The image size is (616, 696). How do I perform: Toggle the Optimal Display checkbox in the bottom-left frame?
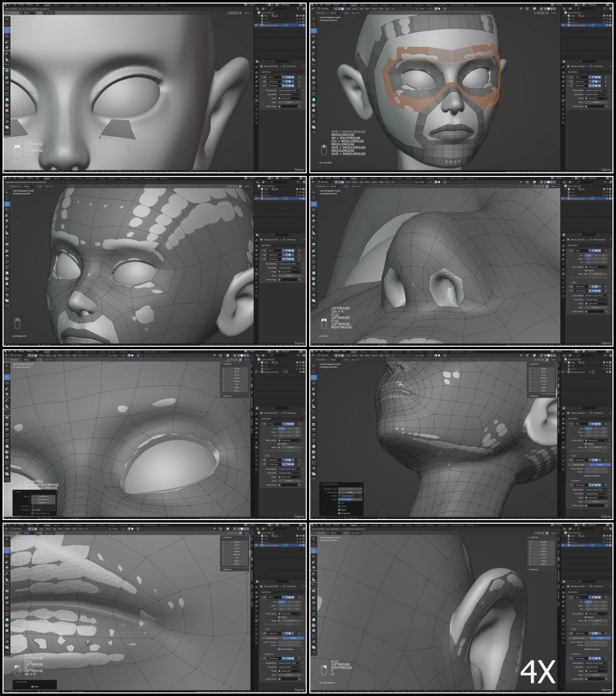click(279, 649)
